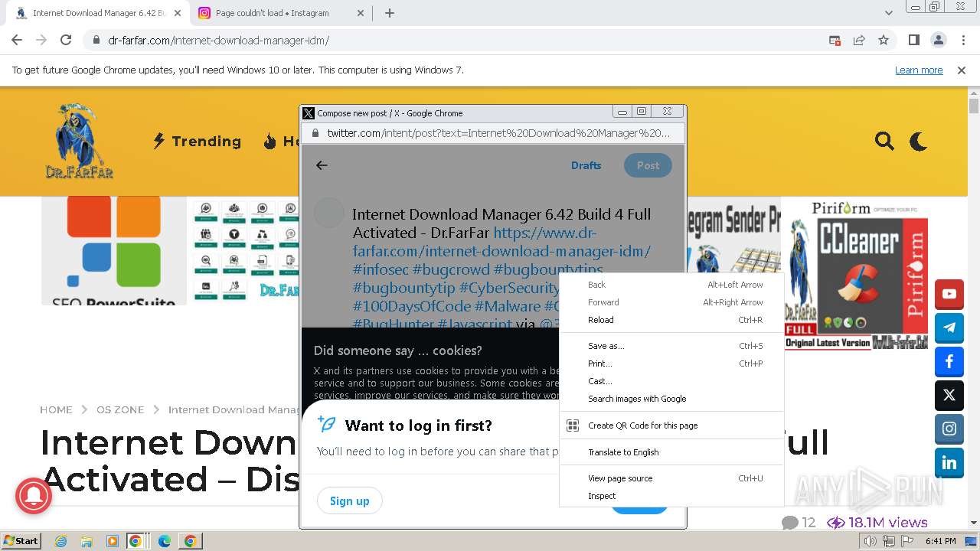Click the Dr.FarFar site logo
980x551 pixels.
tap(79, 142)
